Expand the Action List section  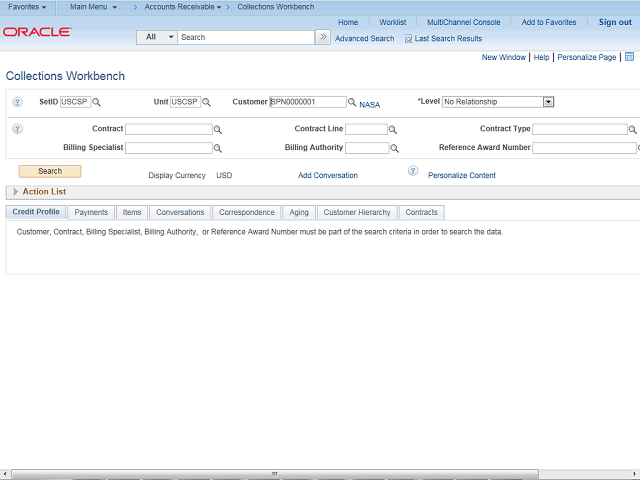tap(16, 191)
